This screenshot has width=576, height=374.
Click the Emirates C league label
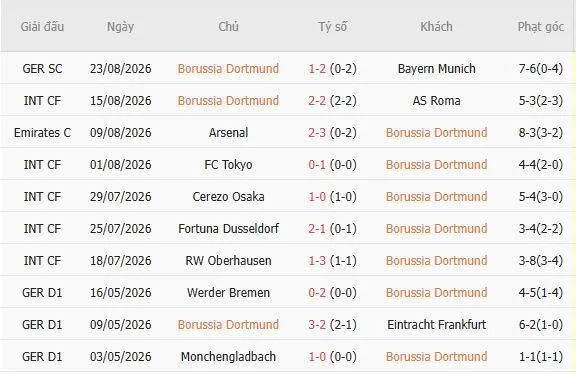[42, 133]
